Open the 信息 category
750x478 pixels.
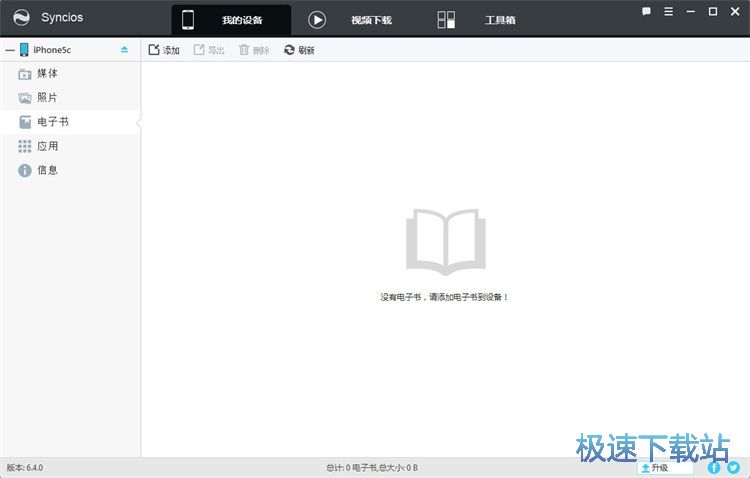click(x=70, y=170)
